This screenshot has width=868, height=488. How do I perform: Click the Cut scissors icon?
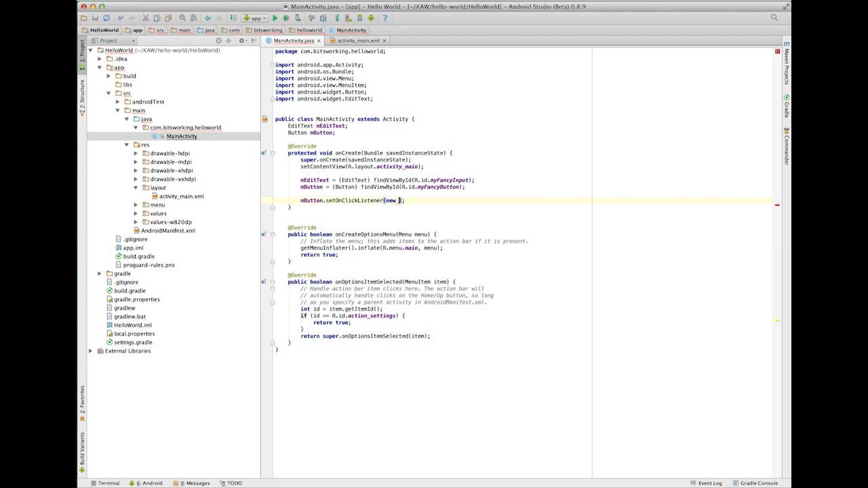pos(145,18)
